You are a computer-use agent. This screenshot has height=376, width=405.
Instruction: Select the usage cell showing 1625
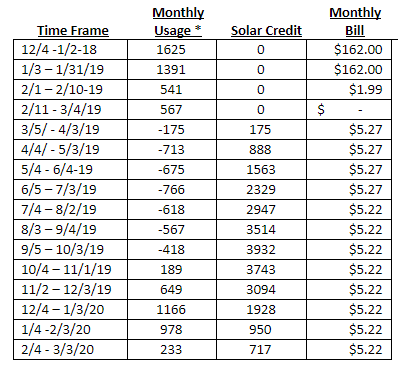click(x=172, y=50)
